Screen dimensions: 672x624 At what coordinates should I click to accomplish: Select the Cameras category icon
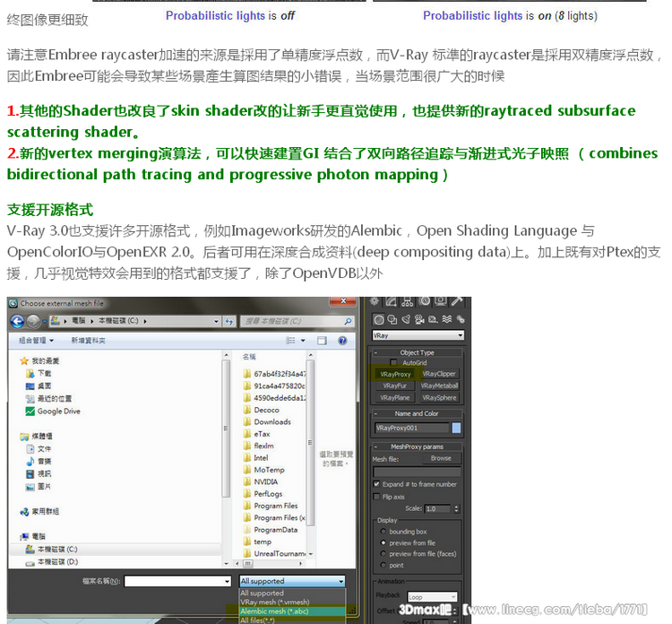point(419,319)
